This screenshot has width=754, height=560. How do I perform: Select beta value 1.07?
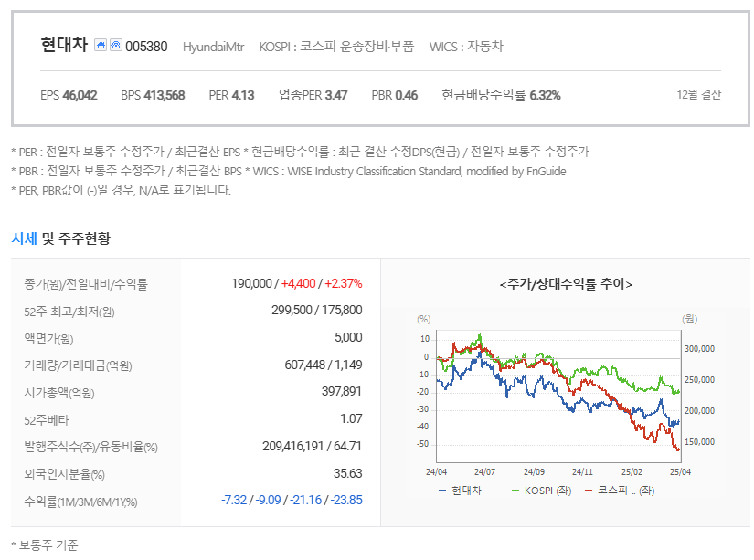click(351, 418)
